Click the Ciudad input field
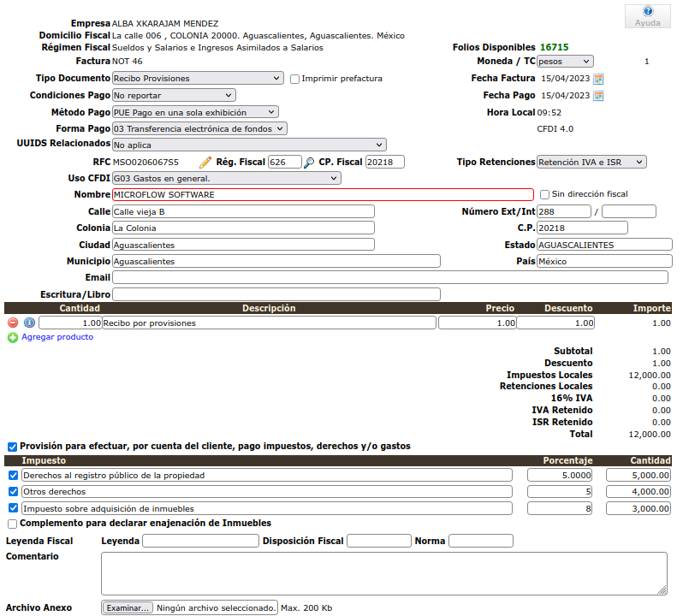 tap(243, 245)
